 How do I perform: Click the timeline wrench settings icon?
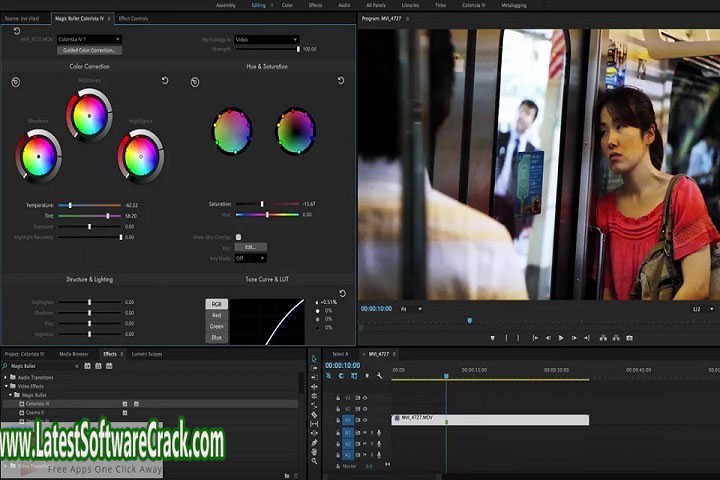(379, 376)
